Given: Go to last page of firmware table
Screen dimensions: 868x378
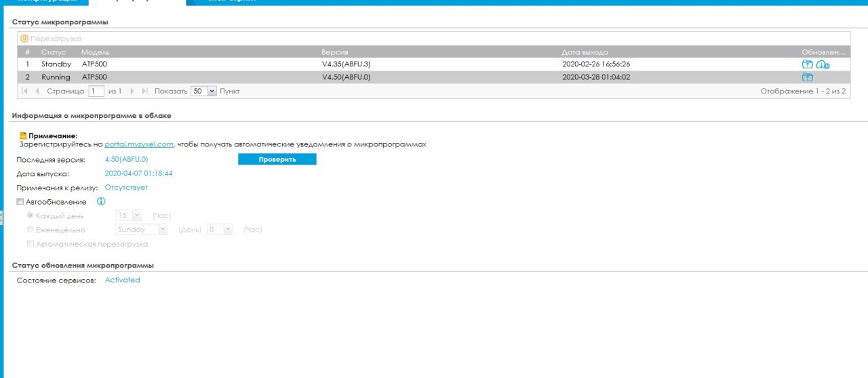Looking at the screenshot, I should coord(144,91).
